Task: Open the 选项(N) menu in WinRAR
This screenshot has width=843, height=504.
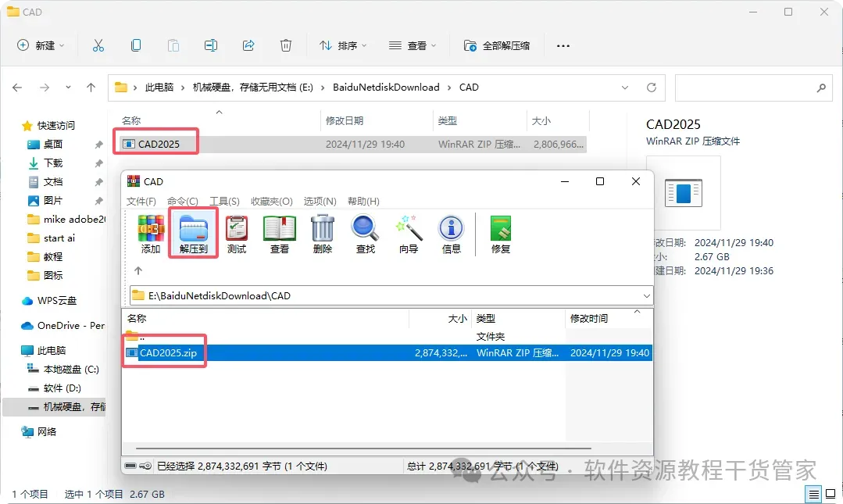Action: point(320,201)
